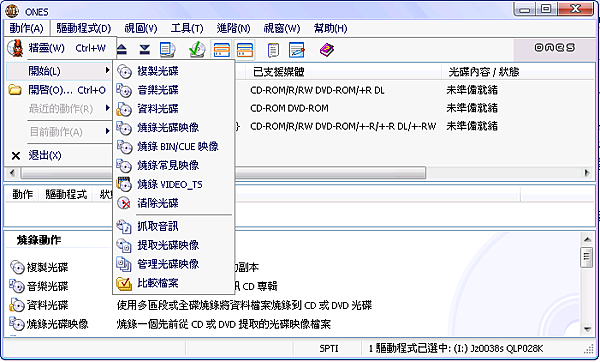The image size is (600, 362).
Task: Click SPTI in the status bar
Action: [329, 349]
